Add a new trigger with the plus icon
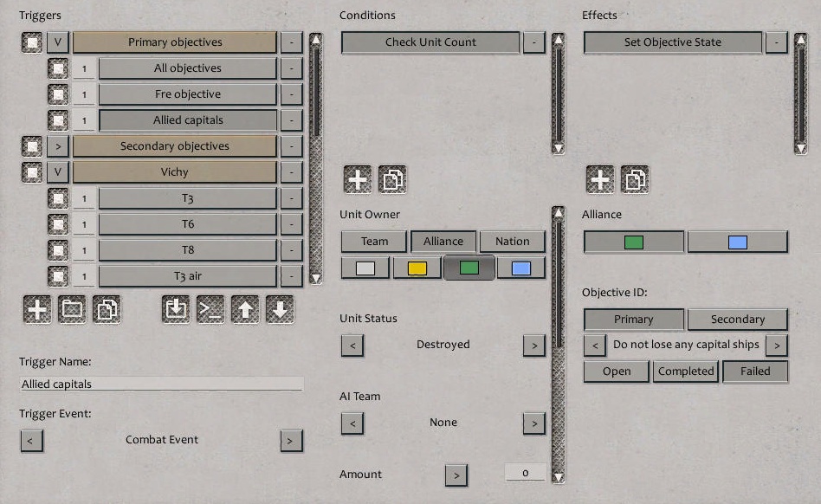Screen dimensions: 821x504 click(36, 308)
